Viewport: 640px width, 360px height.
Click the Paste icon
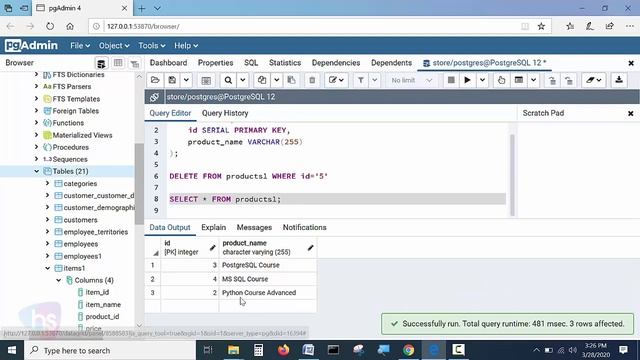pyautogui.click(x=291, y=80)
